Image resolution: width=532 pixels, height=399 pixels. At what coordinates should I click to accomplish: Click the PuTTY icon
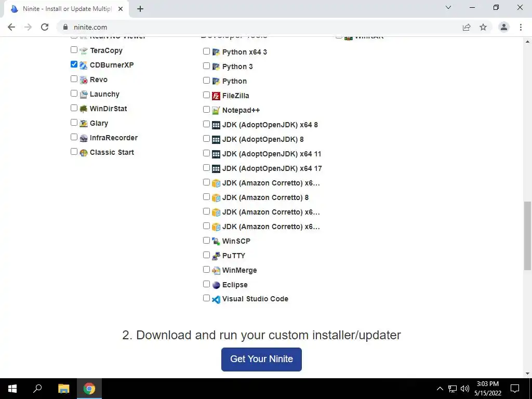tap(216, 256)
